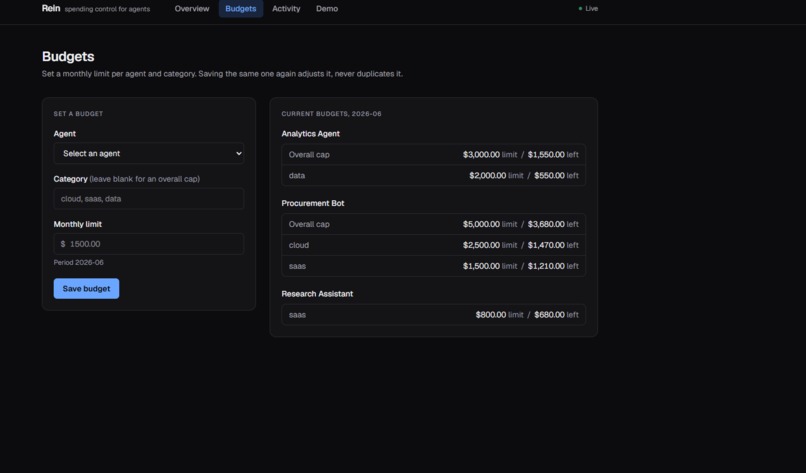Image resolution: width=806 pixels, height=473 pixels.
Task: Click the $3,680.00 left value
Action: click(x=546, y=224)
